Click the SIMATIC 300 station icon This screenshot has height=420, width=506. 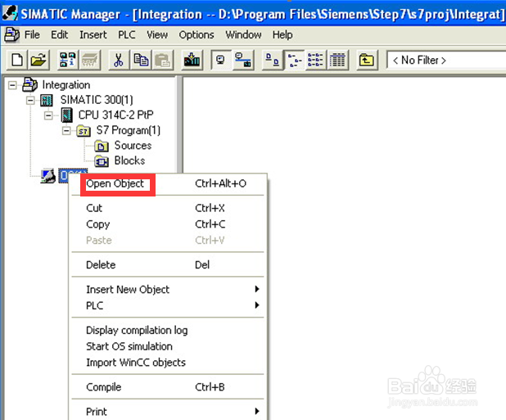coord(47,101)
